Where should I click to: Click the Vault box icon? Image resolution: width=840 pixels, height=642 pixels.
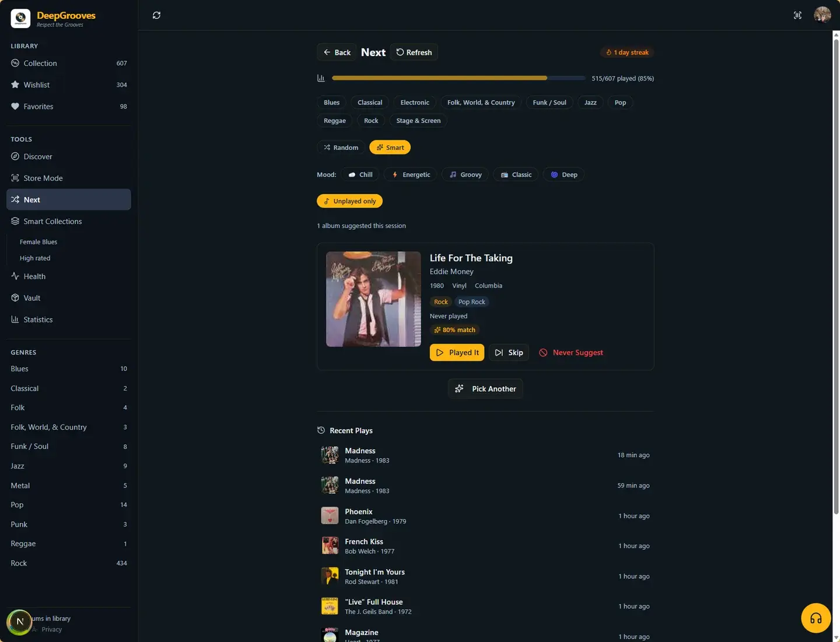click(x=15, y=298)
